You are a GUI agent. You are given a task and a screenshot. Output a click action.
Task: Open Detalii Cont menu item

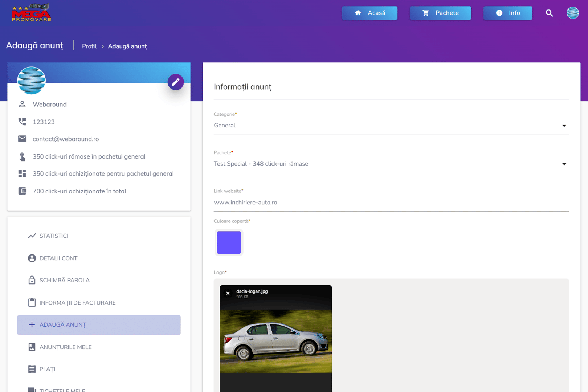pyautogui.click(x=58, y=258)
